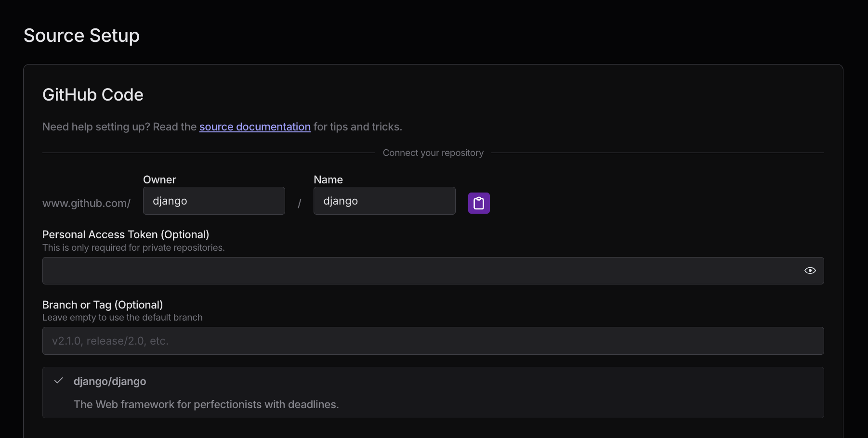The image size is (868, 438).
Task: Click the Source Setup page title
Action: tap(81, 35)
